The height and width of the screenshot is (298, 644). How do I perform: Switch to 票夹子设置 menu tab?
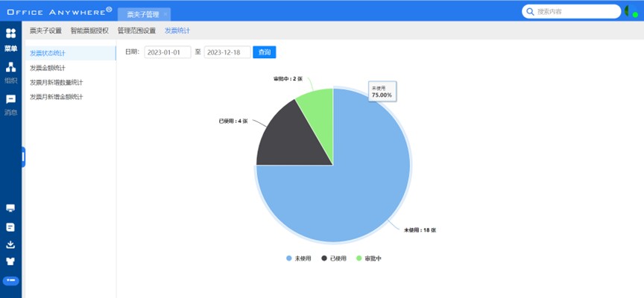click(45, 31)
